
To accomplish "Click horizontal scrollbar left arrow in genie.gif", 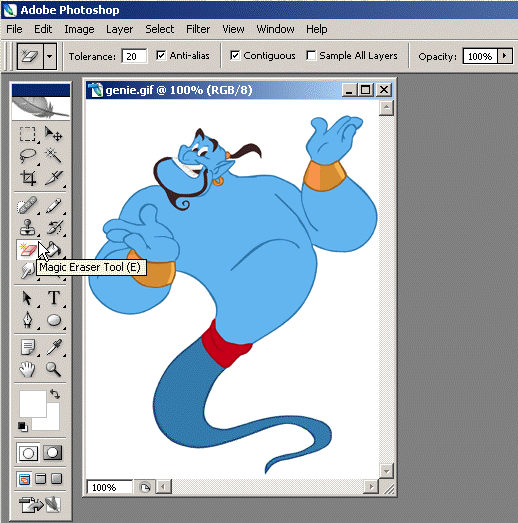I will point(163,487).
